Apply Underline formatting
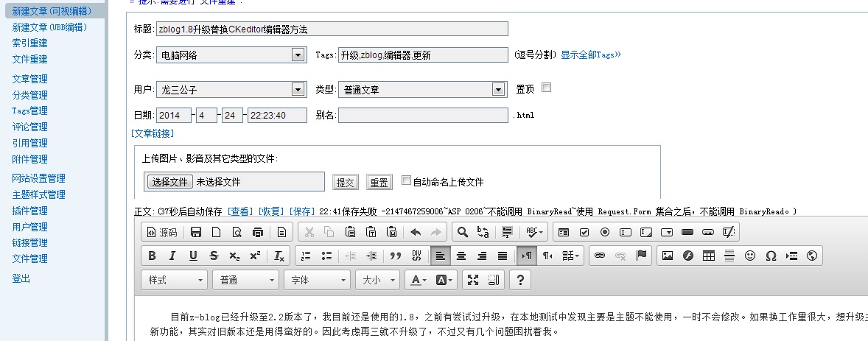Viewport: 868px width, 341px height. (193, 256)
